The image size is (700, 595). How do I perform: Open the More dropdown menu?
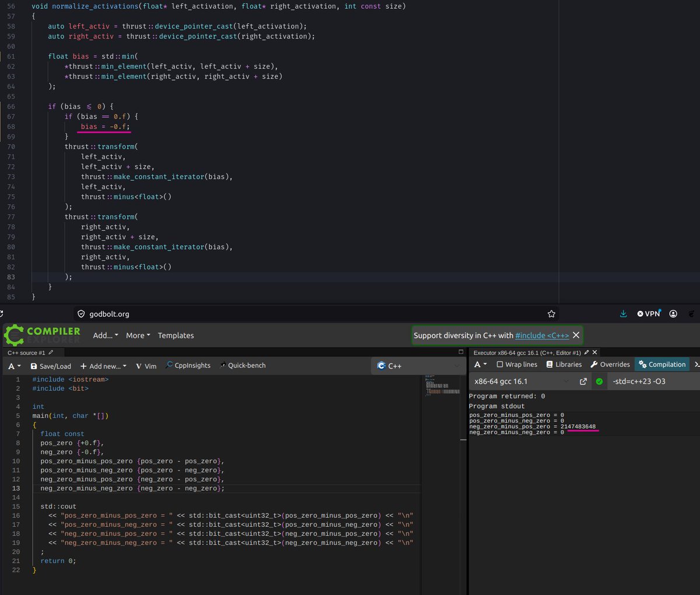coord(138,335)
